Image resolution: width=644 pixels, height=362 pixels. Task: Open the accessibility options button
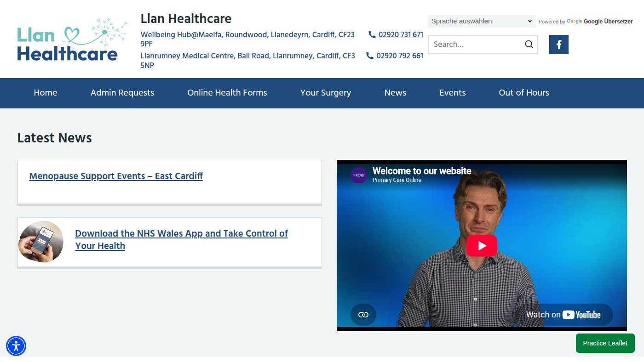(16, 346)
